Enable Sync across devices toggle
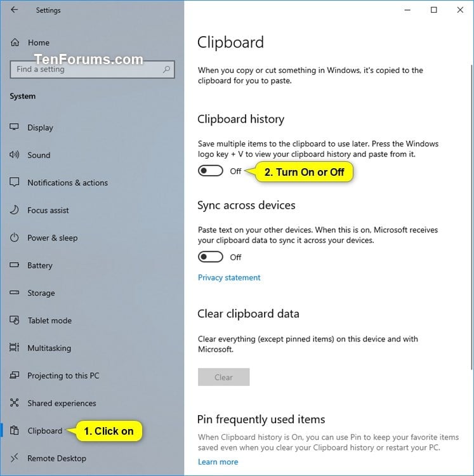Screen dimensions: 474x476 tap(210, 257)
